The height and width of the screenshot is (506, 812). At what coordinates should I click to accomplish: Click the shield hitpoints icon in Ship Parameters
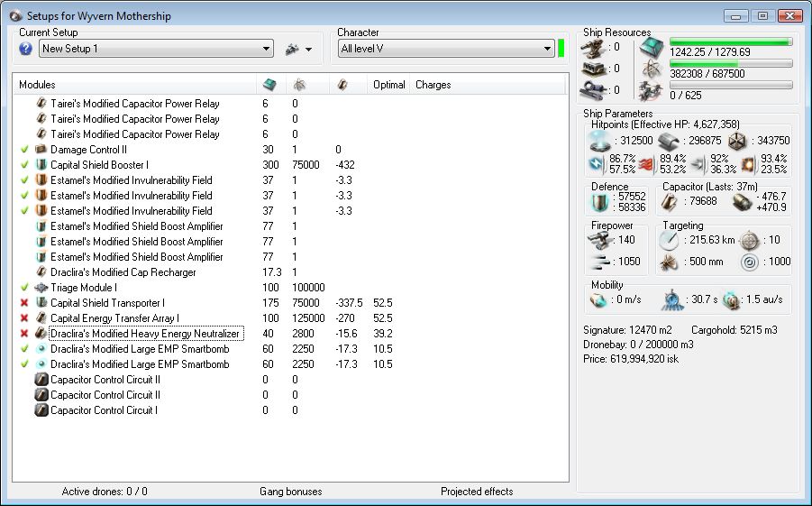click(599, 141)
